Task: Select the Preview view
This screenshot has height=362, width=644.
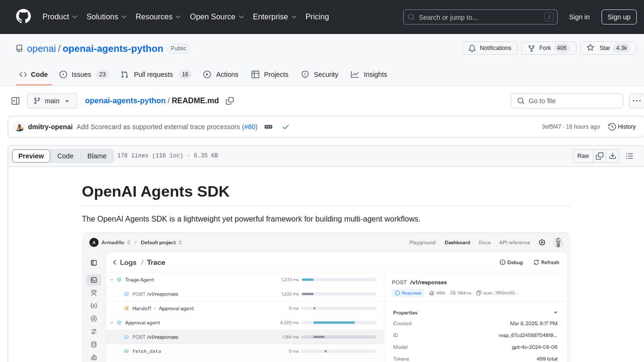Action: coord(31,156)
